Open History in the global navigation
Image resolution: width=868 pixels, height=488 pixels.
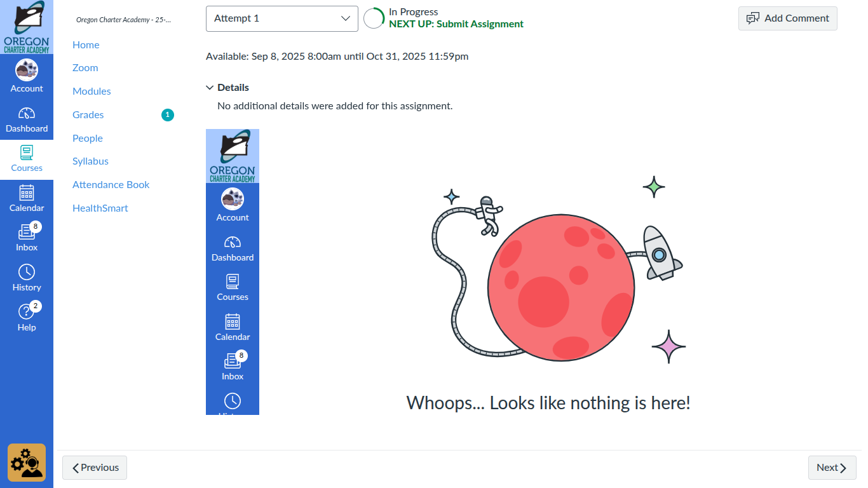click(27, 279)
